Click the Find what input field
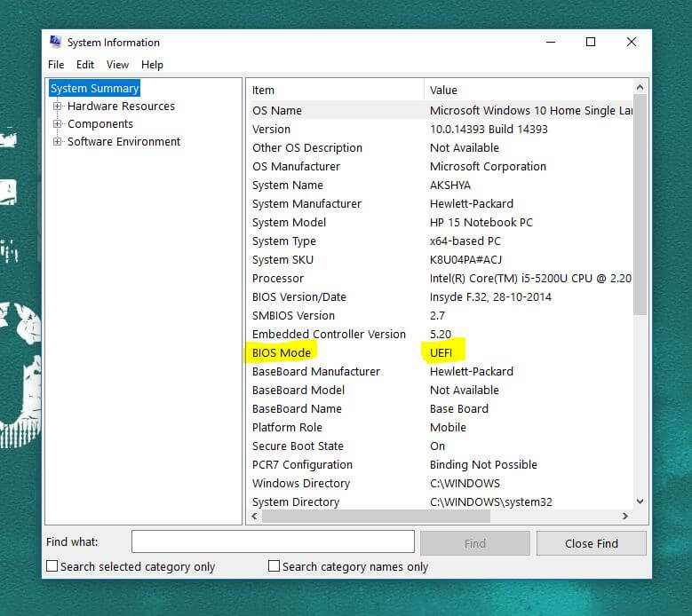Image resolution: width=692 pixels, height=616 pixels. click(273, 541)
